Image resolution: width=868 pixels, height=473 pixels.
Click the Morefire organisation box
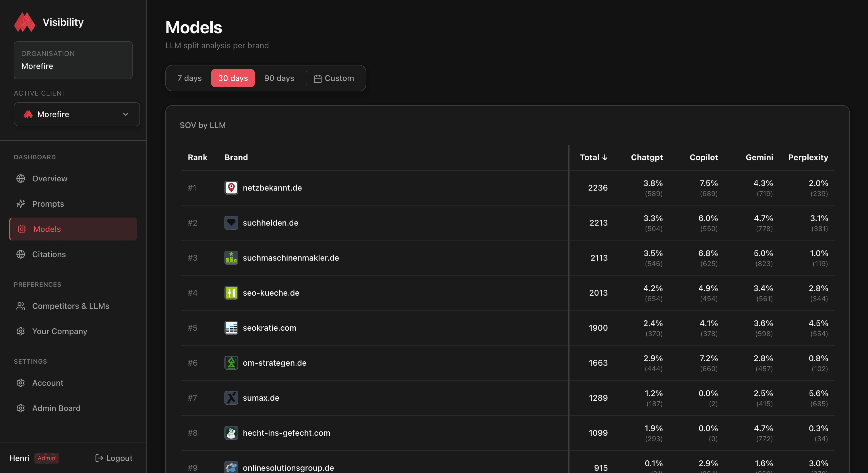click(x=73, y=60)
